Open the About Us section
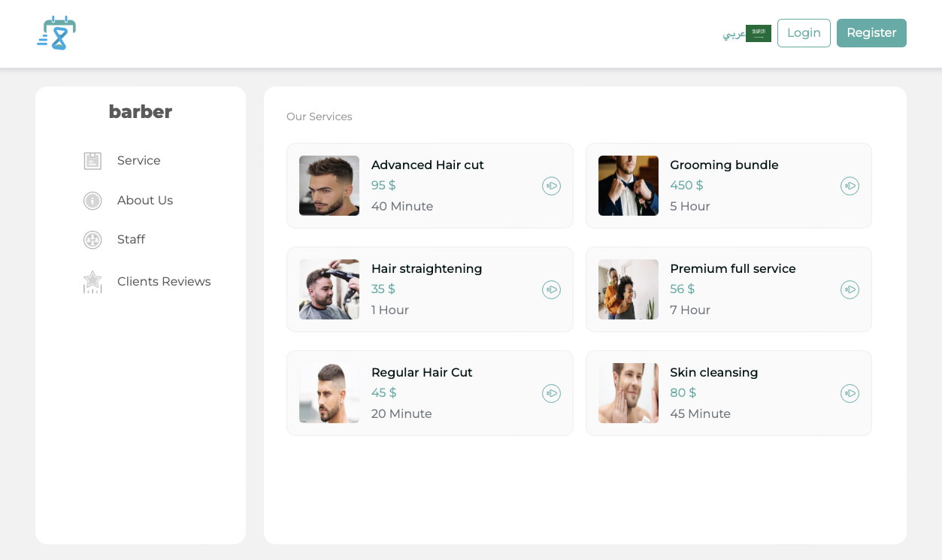 (x=144, y=200)
